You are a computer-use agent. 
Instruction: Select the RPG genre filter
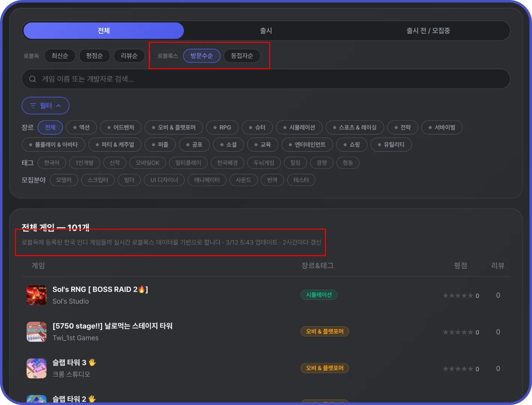(x=222, y=127)
